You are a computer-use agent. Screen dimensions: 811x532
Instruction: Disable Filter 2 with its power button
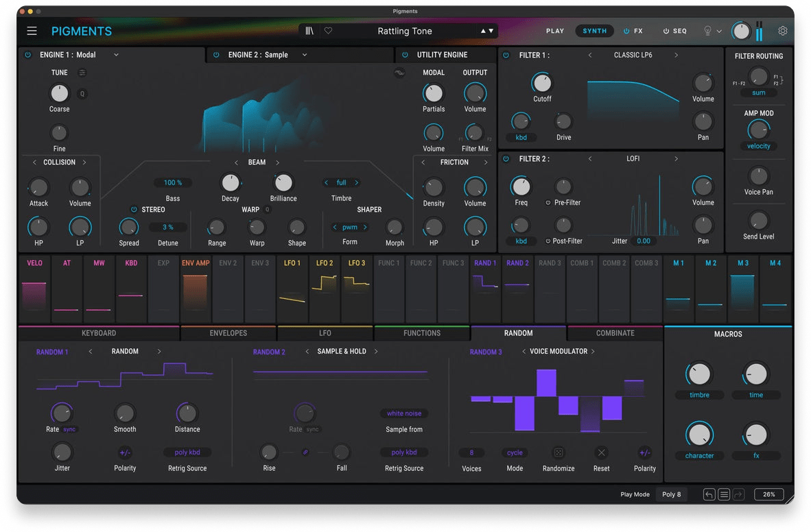pos(506,159)
